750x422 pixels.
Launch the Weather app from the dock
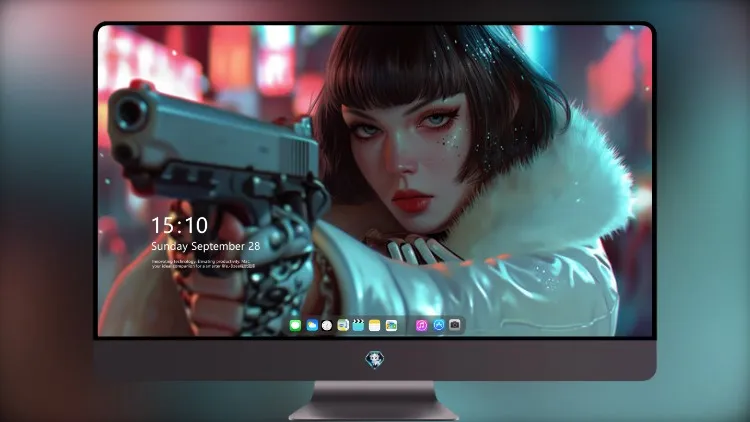point(312,325)
